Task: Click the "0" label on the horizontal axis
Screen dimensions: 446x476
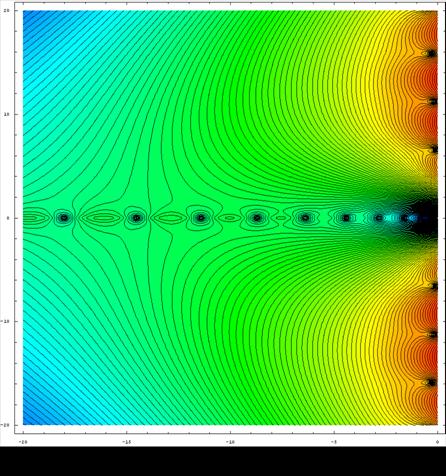Action: coord(437,442)
